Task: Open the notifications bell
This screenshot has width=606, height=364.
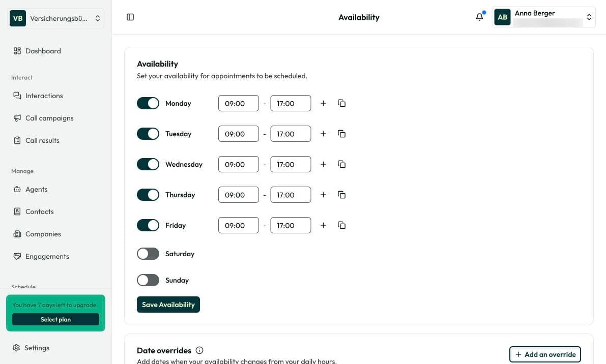Action: click(480, 17)
